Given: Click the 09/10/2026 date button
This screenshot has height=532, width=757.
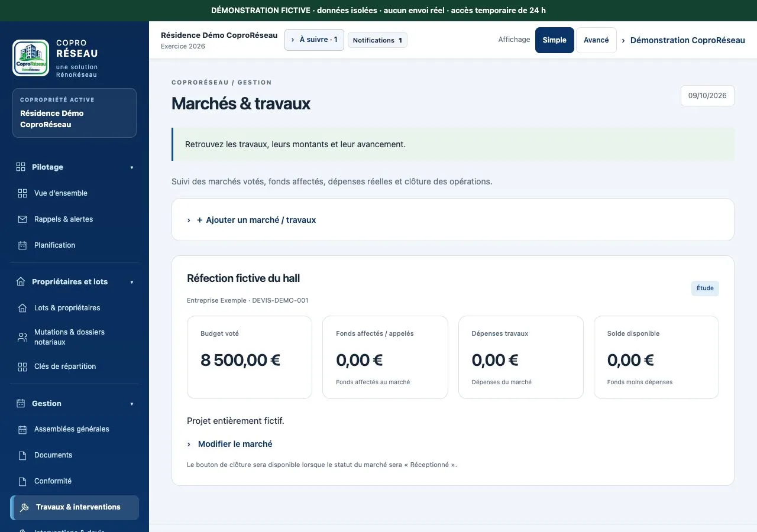Looking at the screenshot, I should pyautogui.click(x=707, y=95).
